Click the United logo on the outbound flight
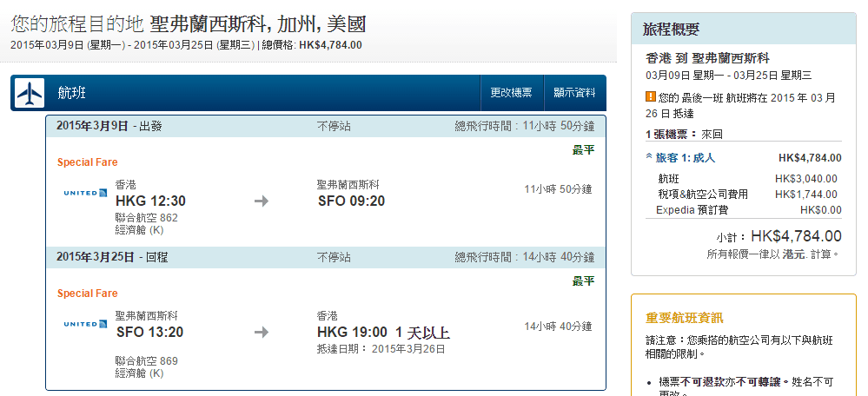 click(85, 192)
